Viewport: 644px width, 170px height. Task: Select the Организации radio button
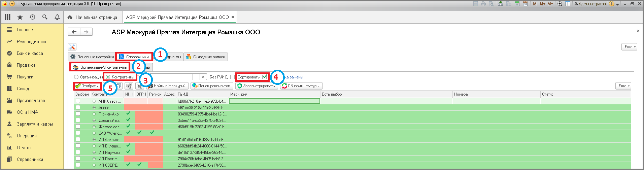(76, 77)
